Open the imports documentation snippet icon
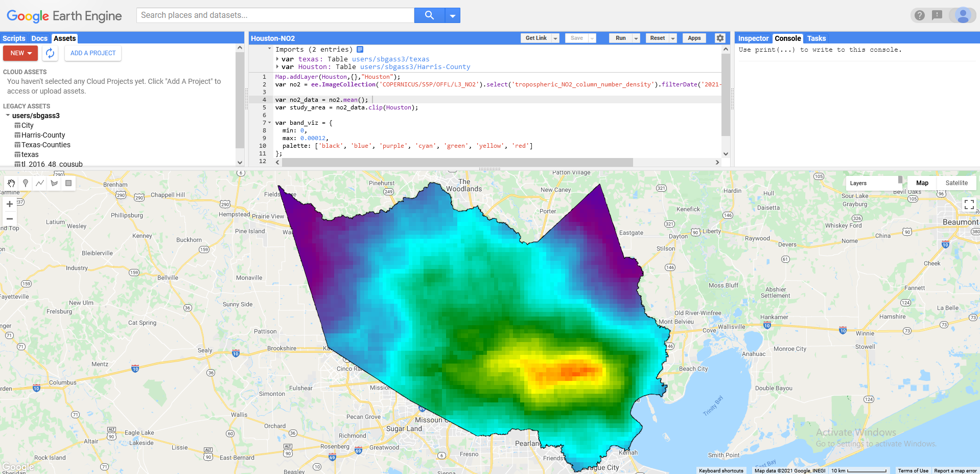 point(361,49)
